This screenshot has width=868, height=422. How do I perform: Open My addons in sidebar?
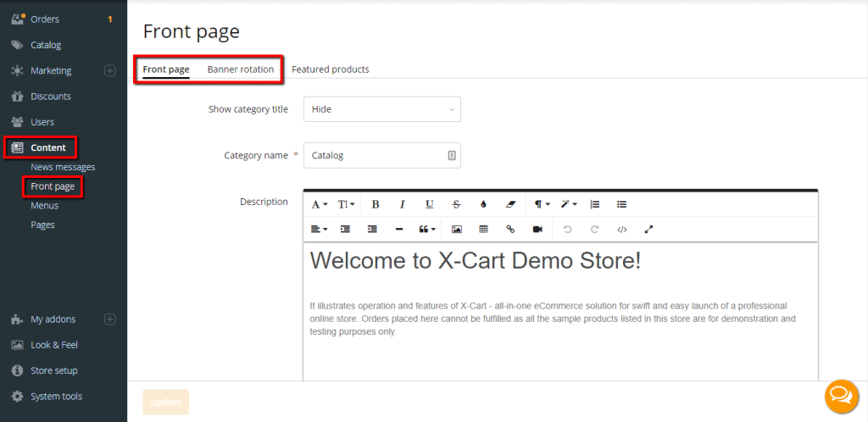pyautogui.click(x=53, y=319)
